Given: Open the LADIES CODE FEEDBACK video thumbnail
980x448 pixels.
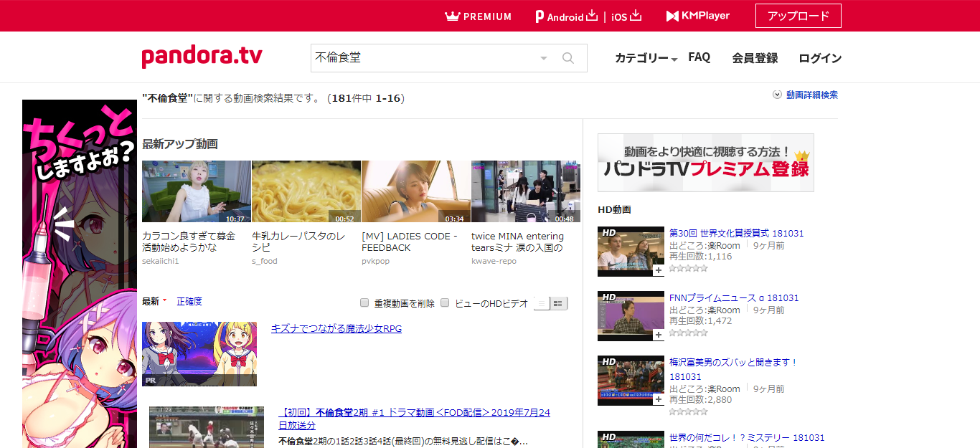Looking at the screenshot, I should [416, 191].
